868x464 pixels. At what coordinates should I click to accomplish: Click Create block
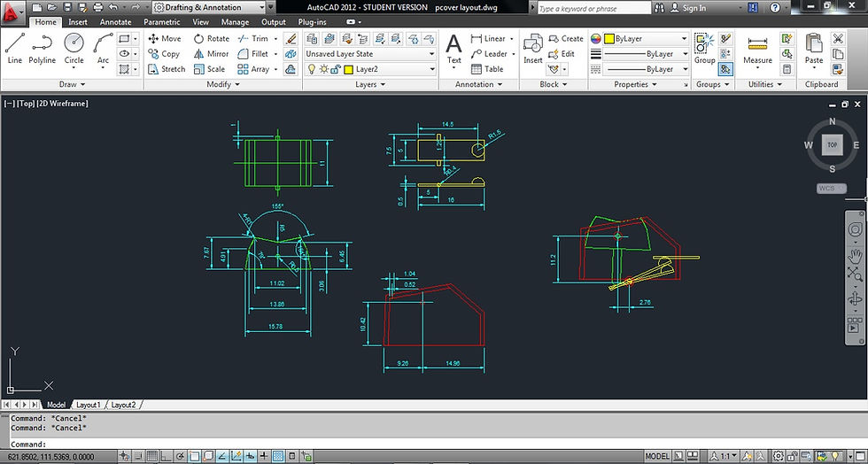[566, 39]
